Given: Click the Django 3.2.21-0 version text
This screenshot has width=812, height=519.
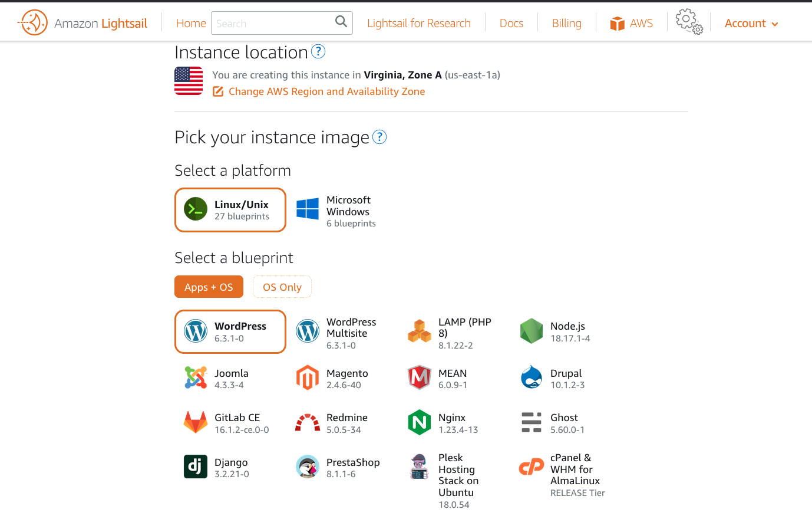Looking at the screenshot, I should tap(232, 474).
